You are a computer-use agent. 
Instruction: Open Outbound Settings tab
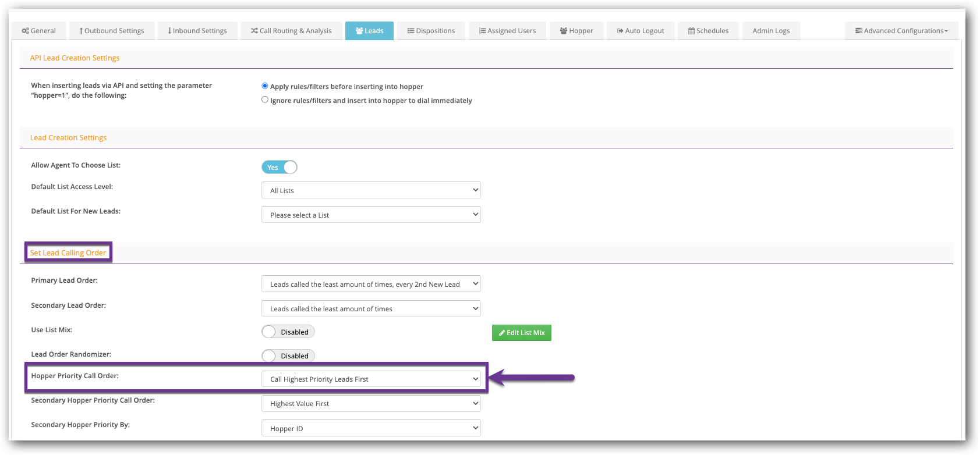[112, 31]
